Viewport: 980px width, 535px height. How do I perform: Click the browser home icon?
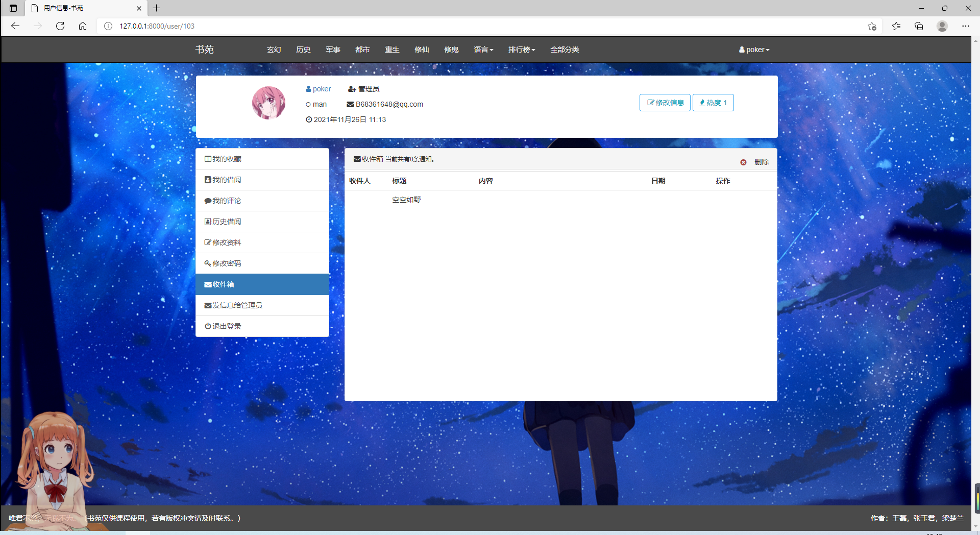click(x=83, y=26)
